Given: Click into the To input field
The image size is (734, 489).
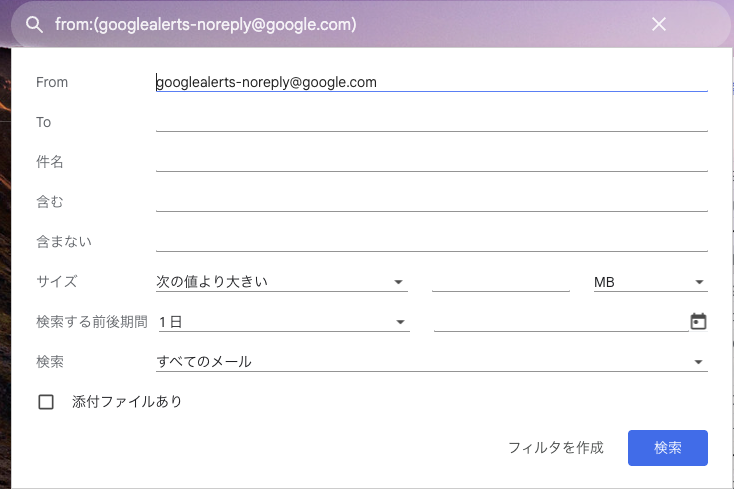Looking at the screenshot, I should [431, 122].
